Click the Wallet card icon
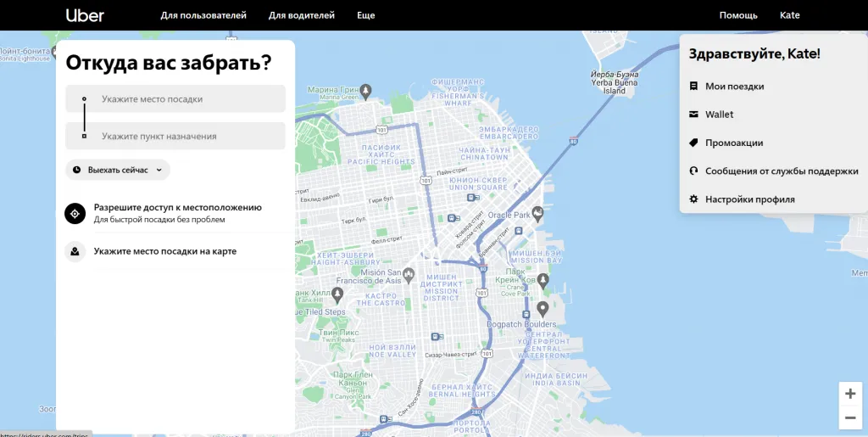This screenshot has height=437, width=868. 693,115
